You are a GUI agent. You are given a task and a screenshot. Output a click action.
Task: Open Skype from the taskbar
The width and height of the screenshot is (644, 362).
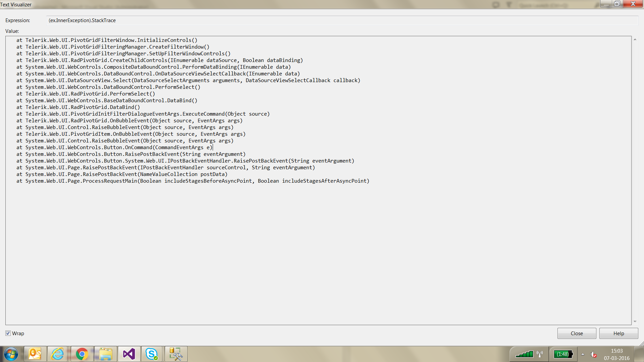point(152,354)
